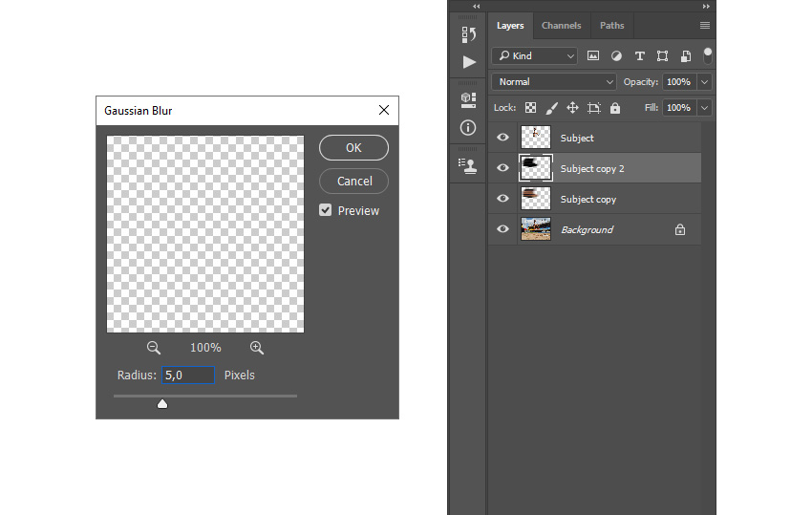Select the Background layer thumbnail

[536, 229]
